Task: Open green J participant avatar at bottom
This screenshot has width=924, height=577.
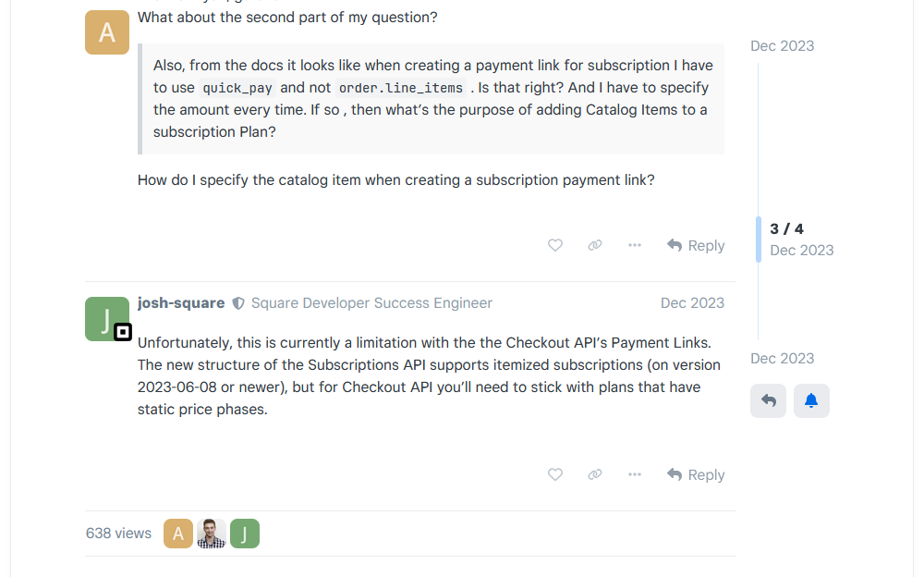Action: (x=245, y=534)
